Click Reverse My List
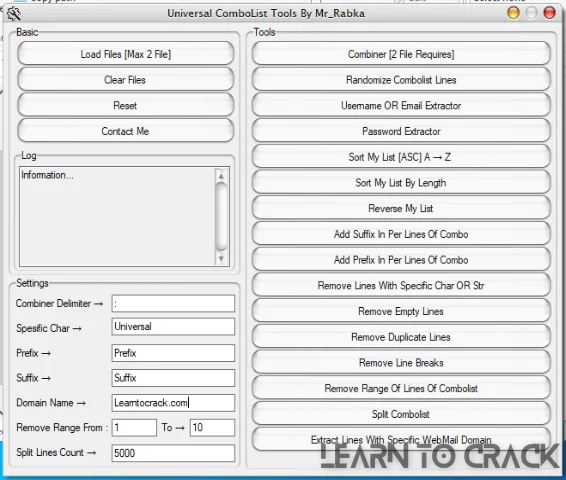 [401, 208]
